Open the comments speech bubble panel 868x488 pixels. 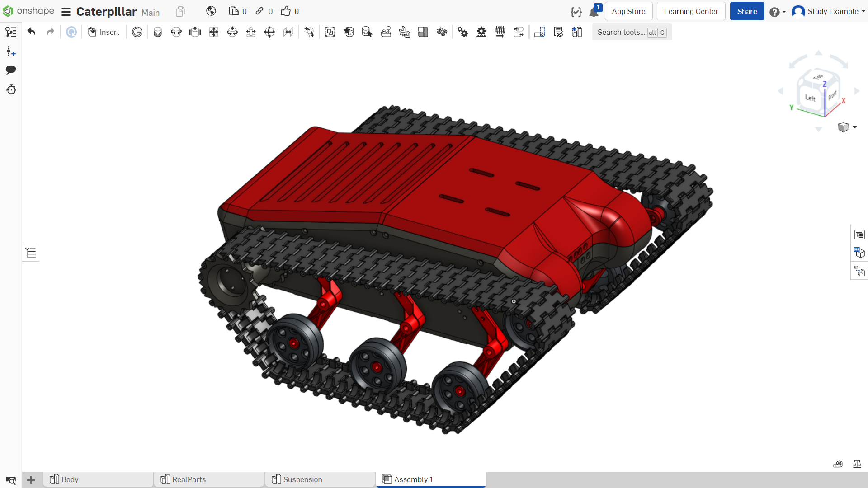click(x=11, y=70)
